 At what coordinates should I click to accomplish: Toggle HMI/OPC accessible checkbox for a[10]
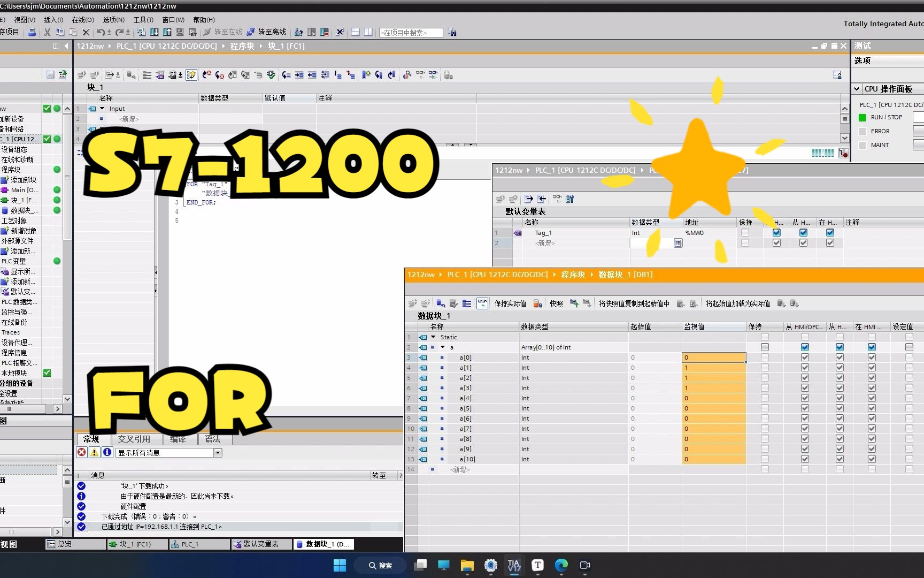click(805, 459)
